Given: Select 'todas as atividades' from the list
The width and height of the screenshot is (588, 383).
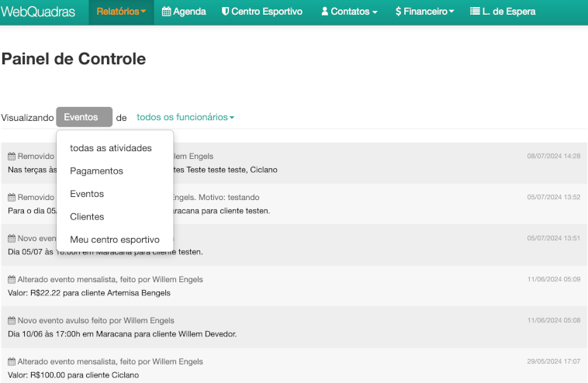Looking at the screenshot, I should tap(111, 148).
